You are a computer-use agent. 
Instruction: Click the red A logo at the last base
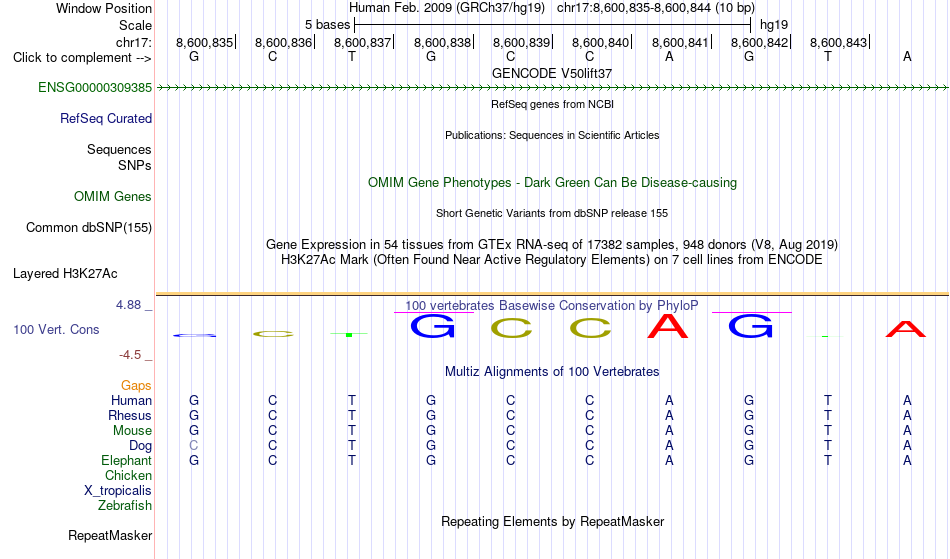pyautogui.click(x=906, y=329)
